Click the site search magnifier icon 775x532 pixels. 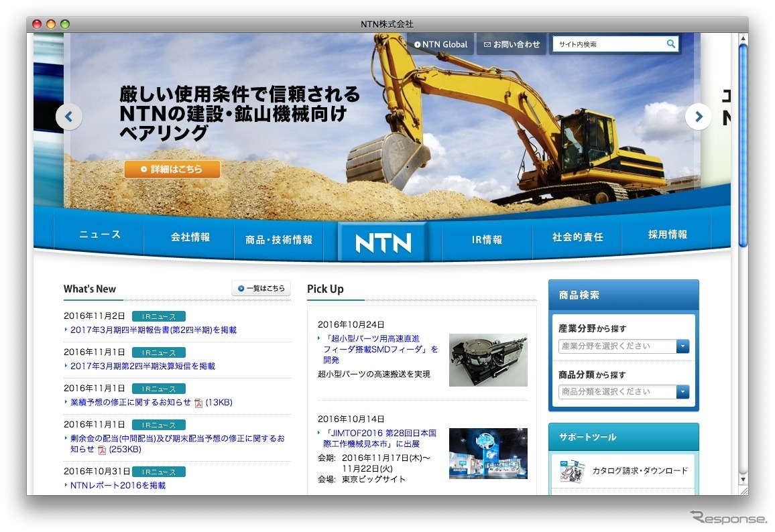[670, 44]
